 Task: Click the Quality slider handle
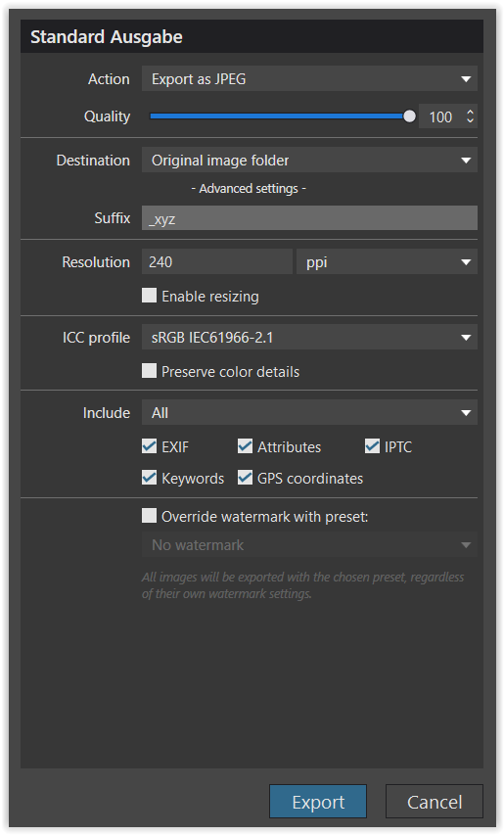409,116
